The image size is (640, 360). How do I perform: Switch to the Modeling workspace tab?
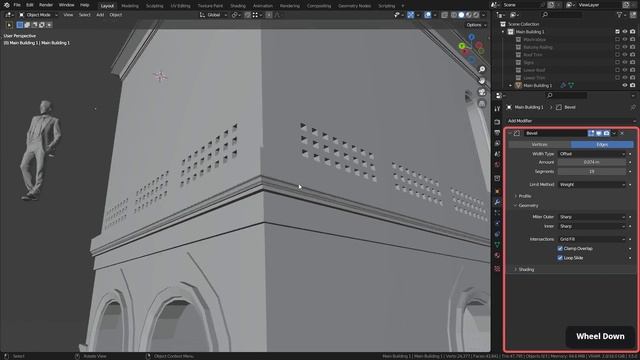coord(130,6)
